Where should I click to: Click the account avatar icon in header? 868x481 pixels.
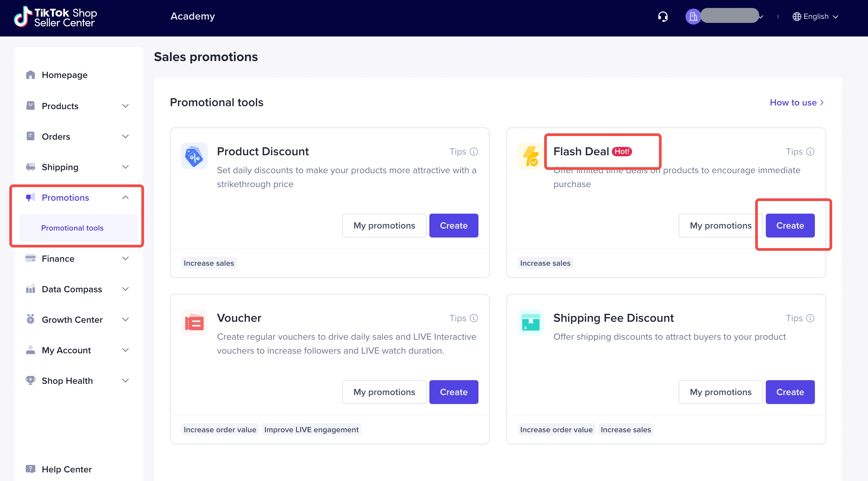pos(693,17)
